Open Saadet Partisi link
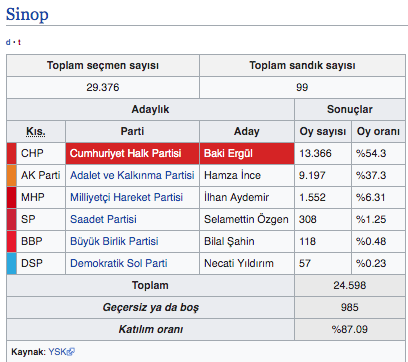Screen dimensions: 408x362 [x=103, y=219]
